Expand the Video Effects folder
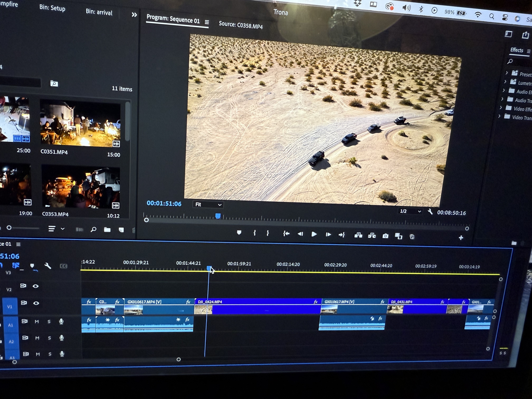 click(x=501, y=108)
